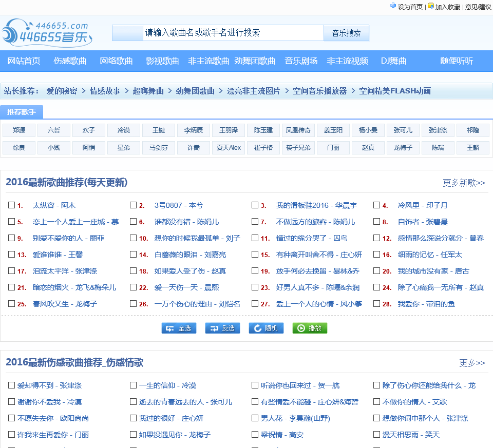The height and width of the screenshot is (448, 493).
Task: Open song 细雨的记忆 - 任军太
Action: coord(430,255)
